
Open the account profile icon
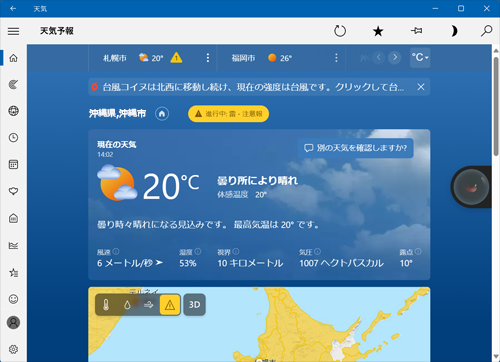point(13,322)
